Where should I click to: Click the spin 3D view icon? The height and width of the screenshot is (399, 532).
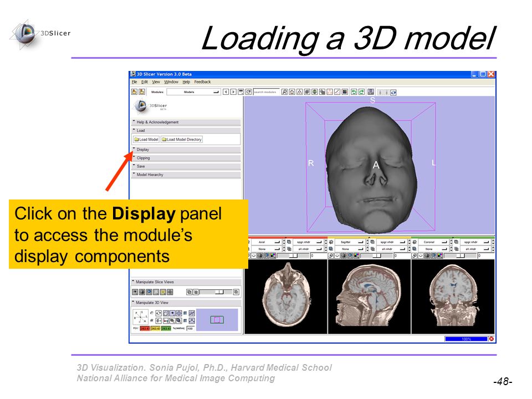click(x=192, y=313)
